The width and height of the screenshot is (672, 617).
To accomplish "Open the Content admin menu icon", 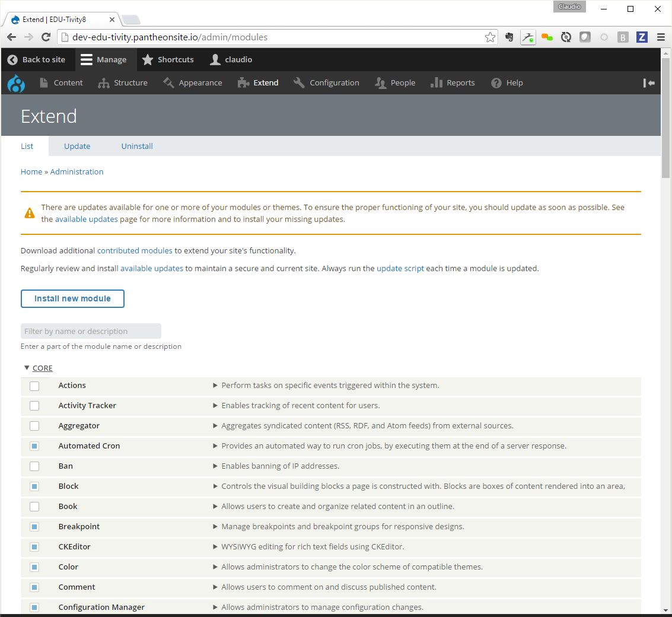I will 44,83.
